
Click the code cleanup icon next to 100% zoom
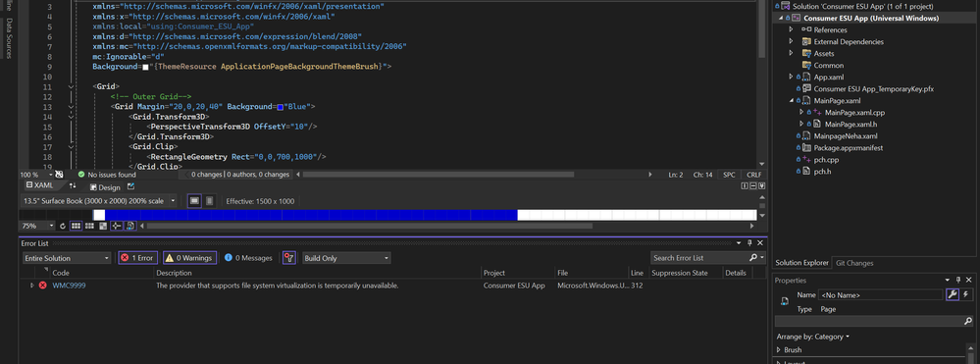(x=59, y=175)
